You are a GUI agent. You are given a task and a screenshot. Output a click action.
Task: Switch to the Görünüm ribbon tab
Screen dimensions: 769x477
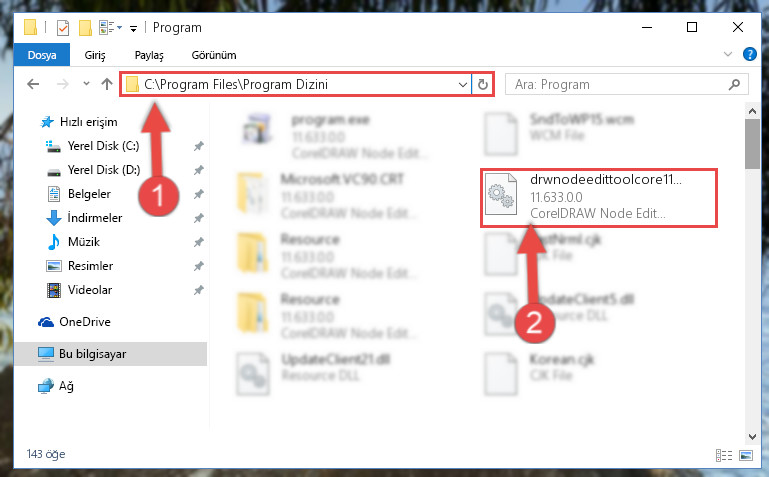[x=214, y=55]
